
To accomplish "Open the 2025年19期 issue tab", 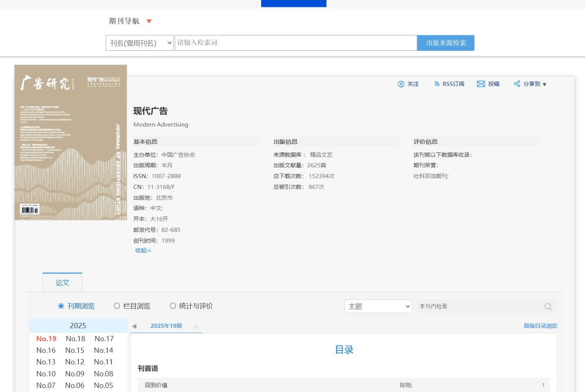I will [x=166, y=326].
